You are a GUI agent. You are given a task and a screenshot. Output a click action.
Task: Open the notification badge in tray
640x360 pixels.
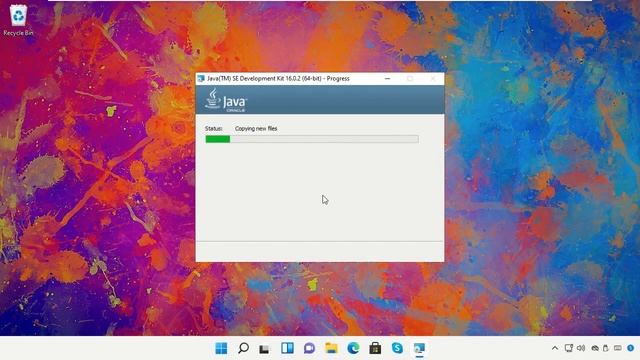pyautogui.click(x=631, y=348)
